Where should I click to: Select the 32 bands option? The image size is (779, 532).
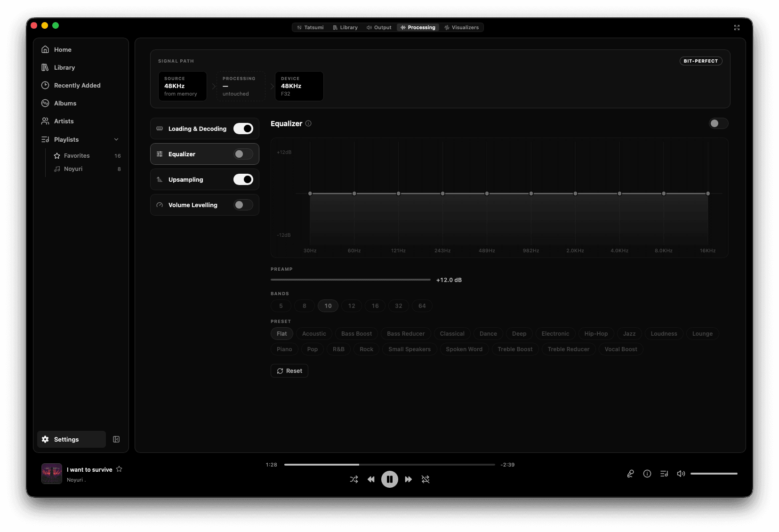tap(399, 306)
